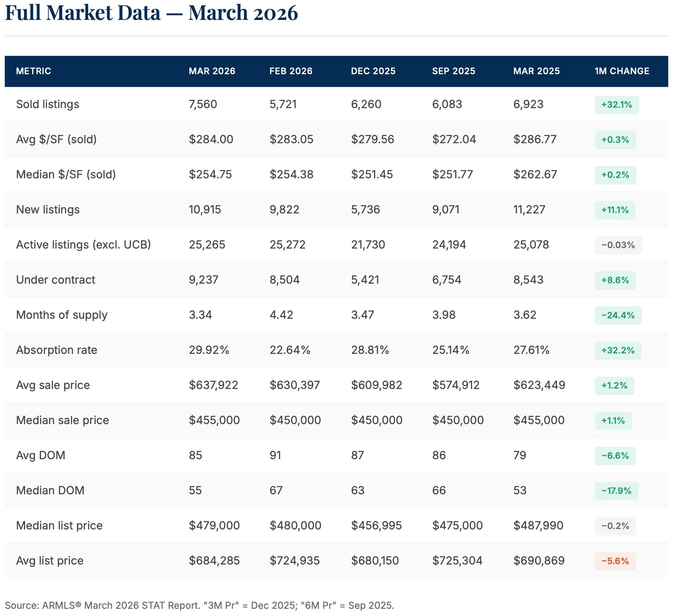Select the Median sale price row label

62,420
